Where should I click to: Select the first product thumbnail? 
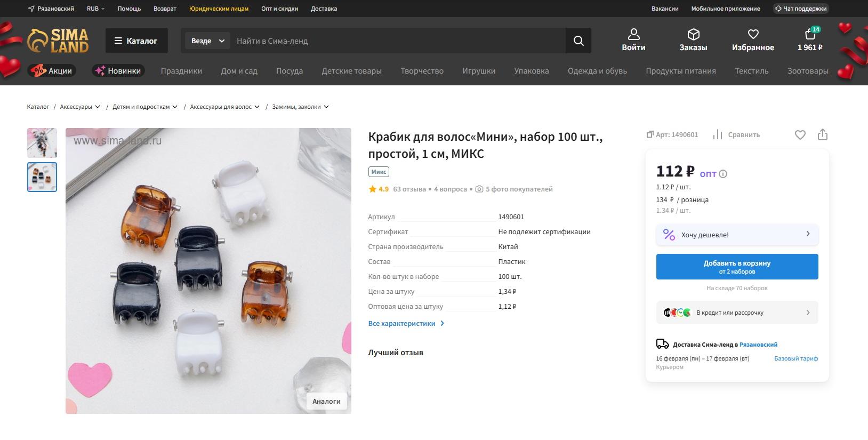[x=42, y=142]
